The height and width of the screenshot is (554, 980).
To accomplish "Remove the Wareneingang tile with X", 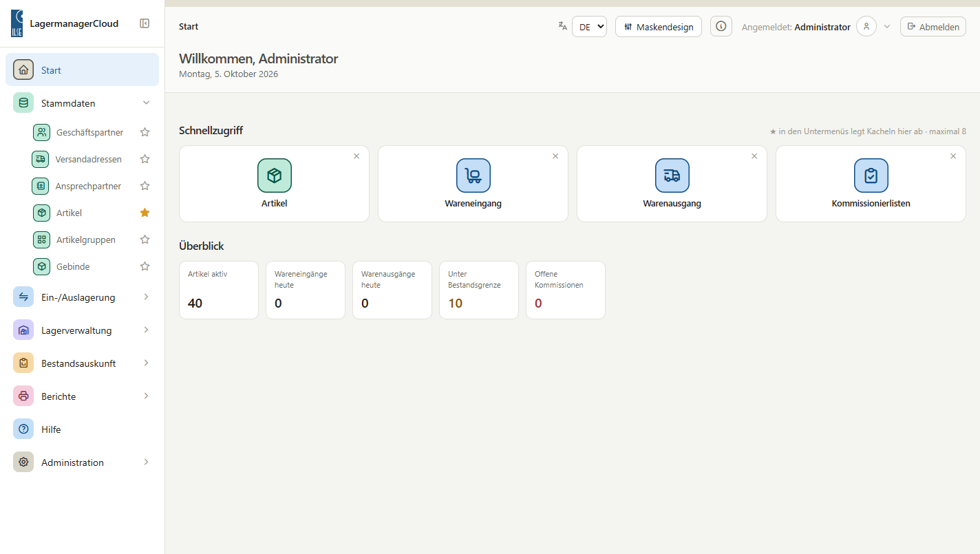I will click(555, 156).
